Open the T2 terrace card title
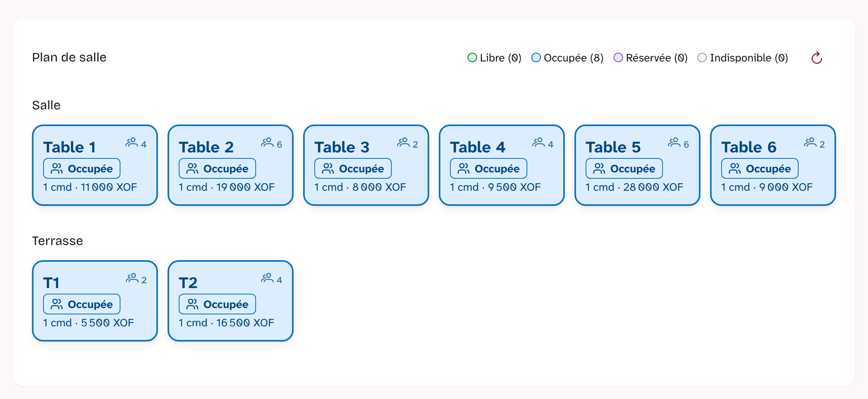The width and height of the screenshot is (868, 399). coord(188,283)
